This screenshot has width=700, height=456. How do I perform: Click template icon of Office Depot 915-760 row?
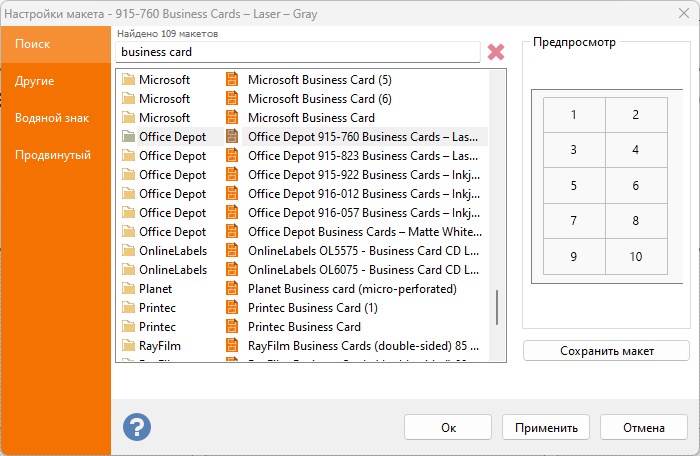[x=232, y=136]
